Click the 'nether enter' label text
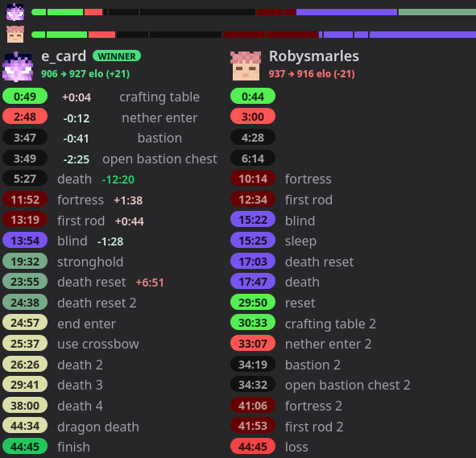Screen dimensions: 476x458 pos(159,118)
